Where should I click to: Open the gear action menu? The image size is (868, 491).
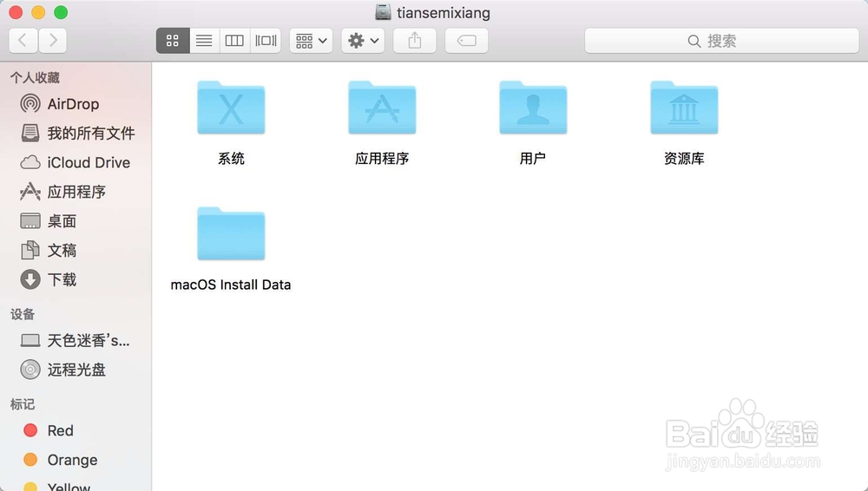tap(363, 41)
